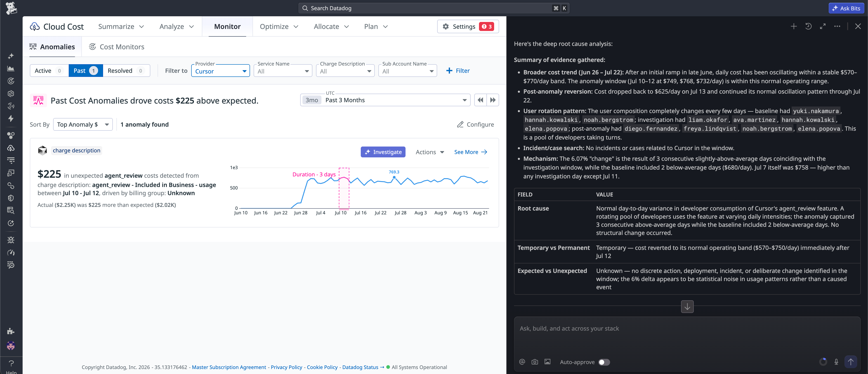Shift time range forward with fast-forward arrows

[493, 100]
